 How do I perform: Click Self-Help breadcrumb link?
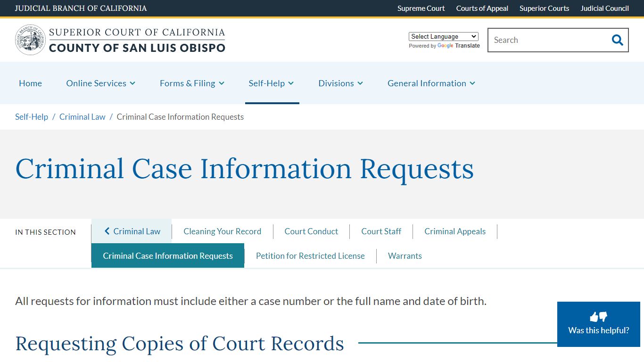pos(32,117)
